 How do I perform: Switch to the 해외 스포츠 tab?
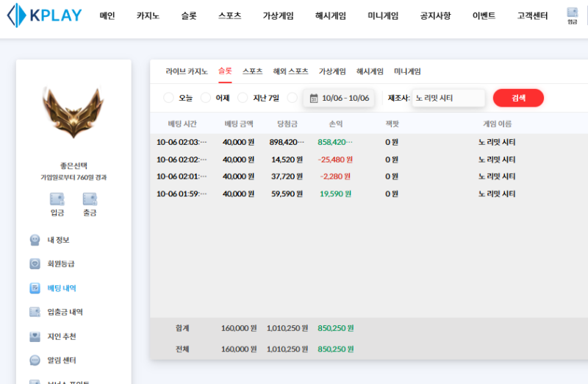click(290, 71)
